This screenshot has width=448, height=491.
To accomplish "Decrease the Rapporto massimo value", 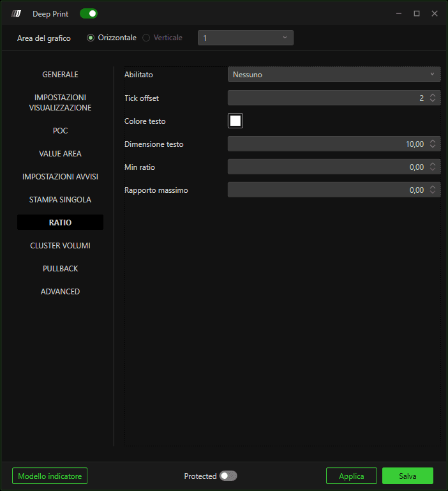I will [432, 193].
